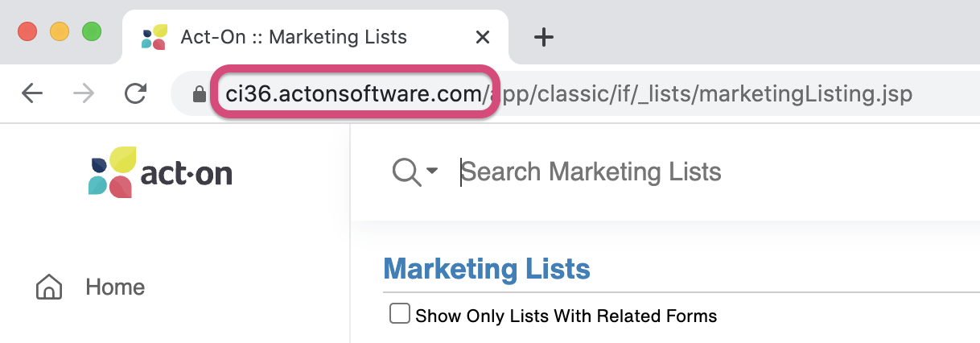
Task: Click the magnifying glass search icon
Action: [406, 171]
